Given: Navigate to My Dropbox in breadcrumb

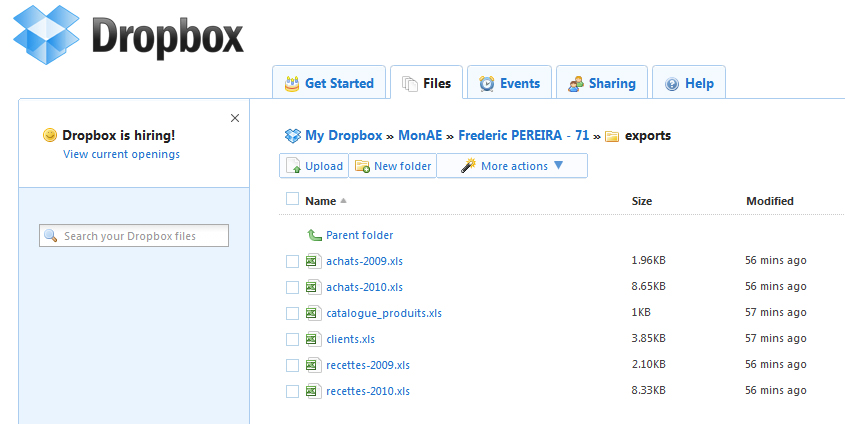Looking at the screenshot, I should click(x=344, y=136).
